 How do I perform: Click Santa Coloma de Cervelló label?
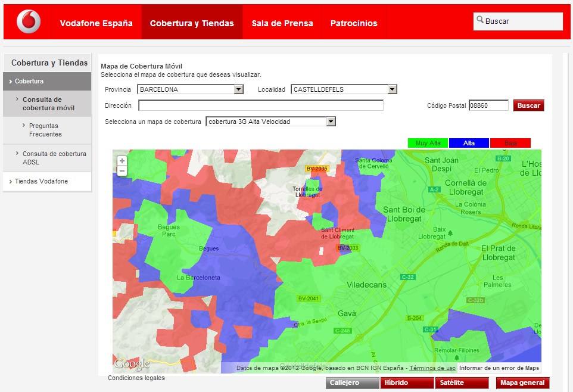[373, 163]
